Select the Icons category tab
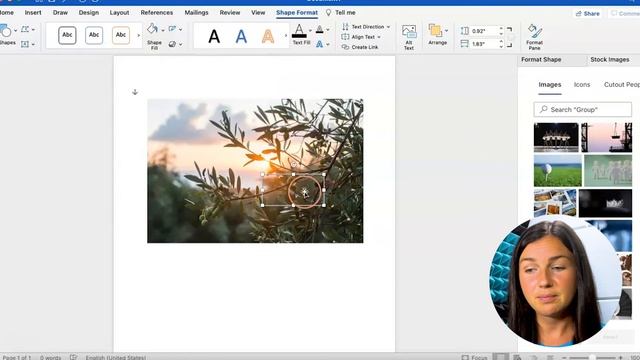 (582, 84)
